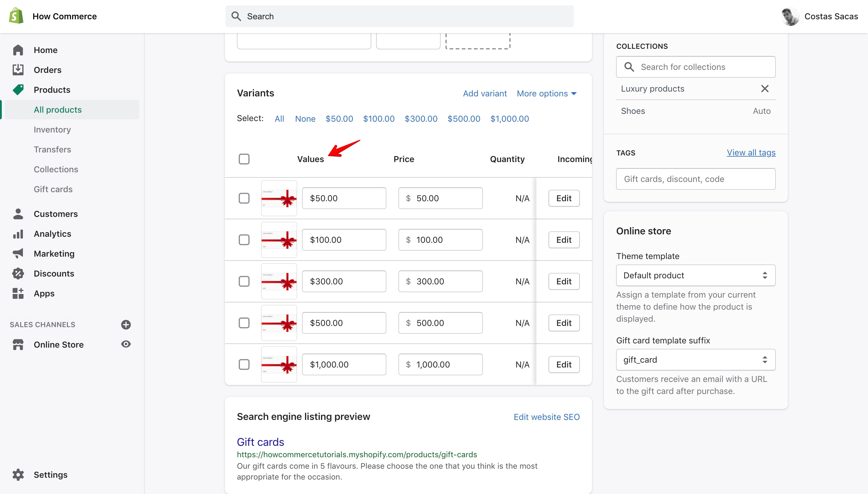Viewport: 868px width, 494px height.
Task: Click the Marketing megaphone icon
Action: click(18, 253)
